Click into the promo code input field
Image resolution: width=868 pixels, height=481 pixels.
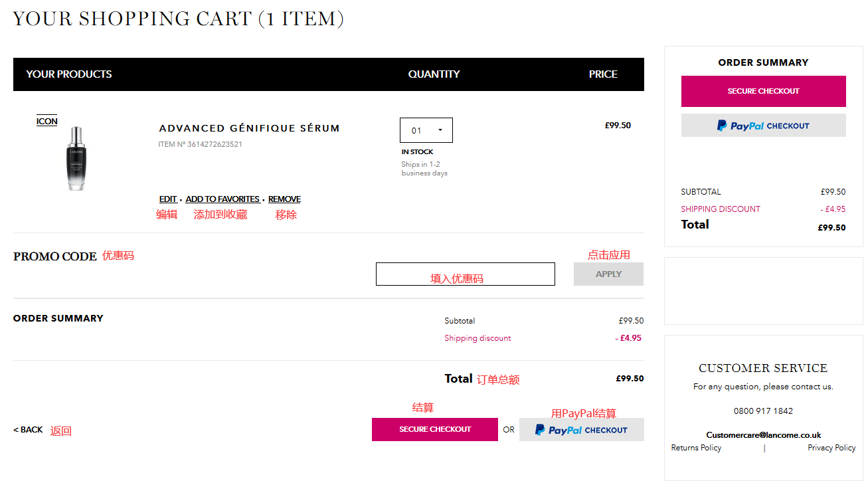pyautogui.click(x=465, y=274)
